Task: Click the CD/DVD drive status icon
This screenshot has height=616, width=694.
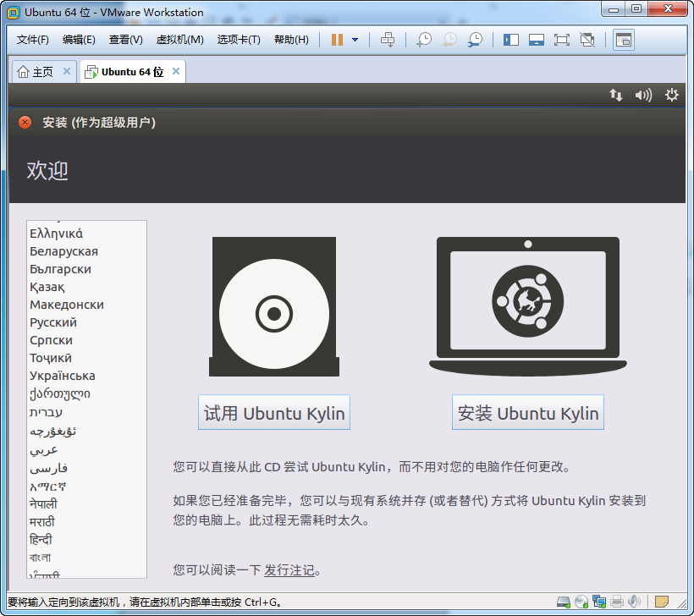Action: [581, 602]
